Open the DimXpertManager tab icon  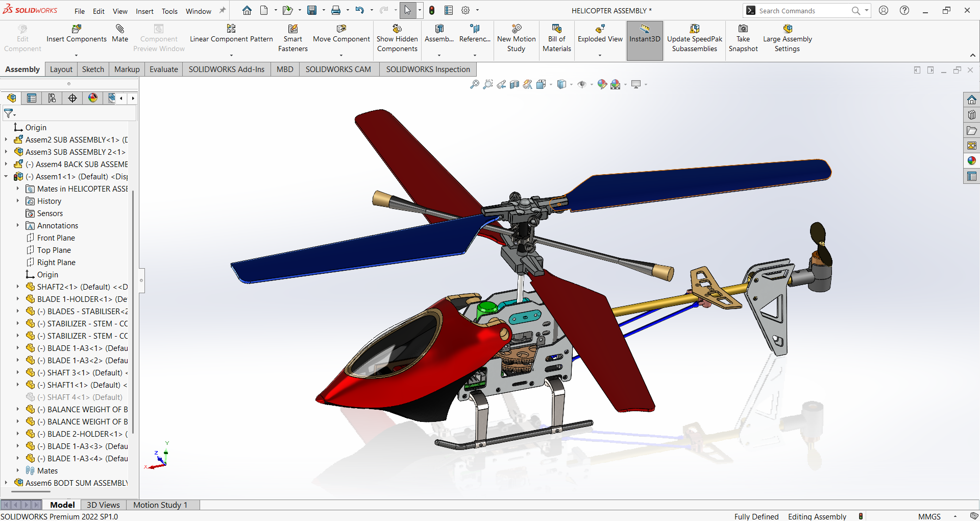tap(72, 98)
